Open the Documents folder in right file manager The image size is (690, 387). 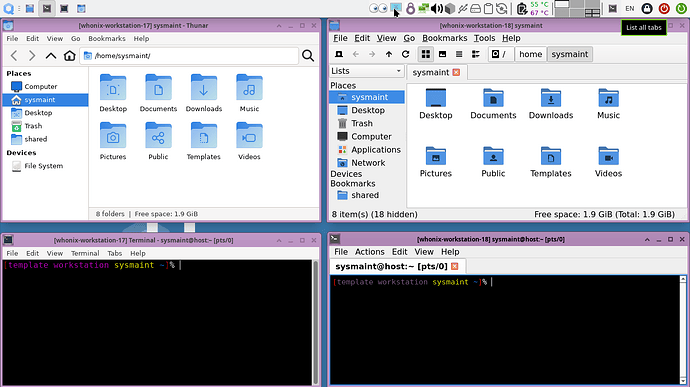[x=493, y=103]
